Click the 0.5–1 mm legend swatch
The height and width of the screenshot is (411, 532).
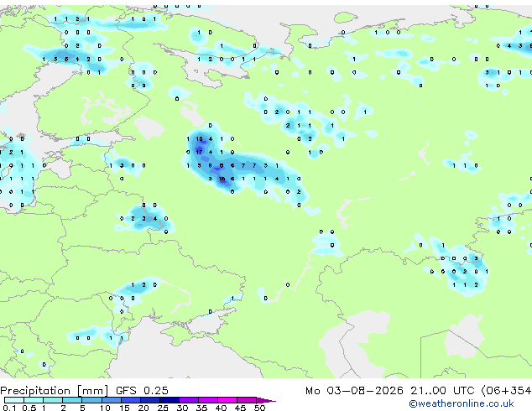coord(34,400)
